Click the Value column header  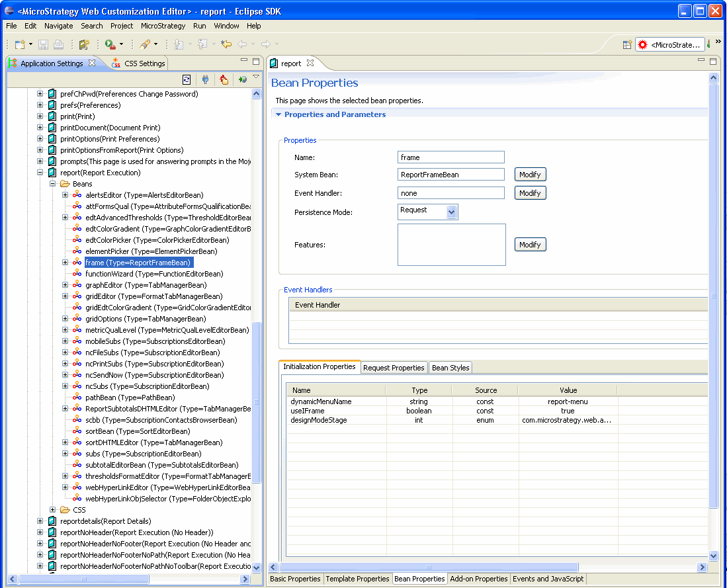coord(568,390)
